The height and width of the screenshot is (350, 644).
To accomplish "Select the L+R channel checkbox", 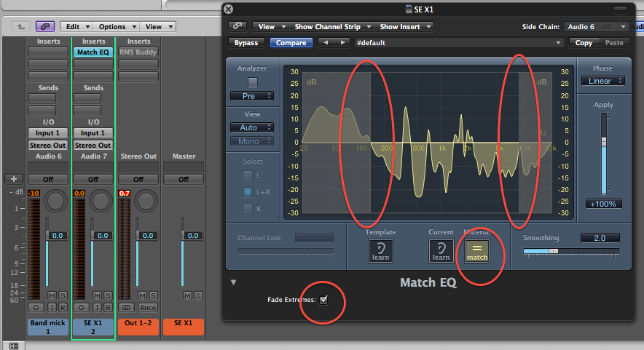I will [x=248, y=191].
